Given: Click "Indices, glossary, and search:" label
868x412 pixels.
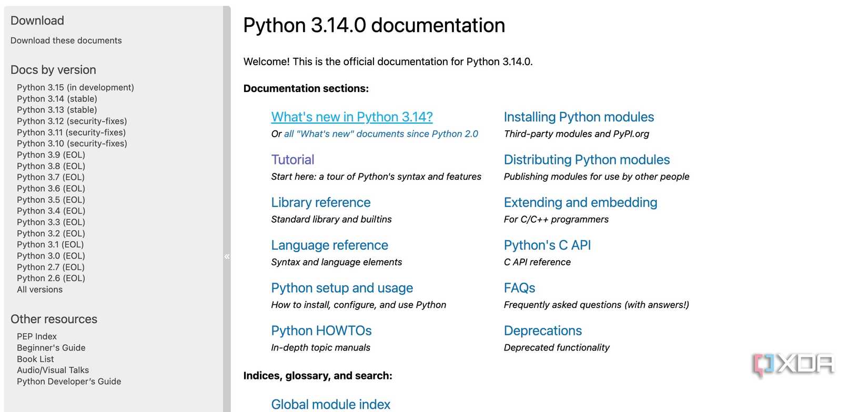Looking at the screenshot, I should coord(318,376).
